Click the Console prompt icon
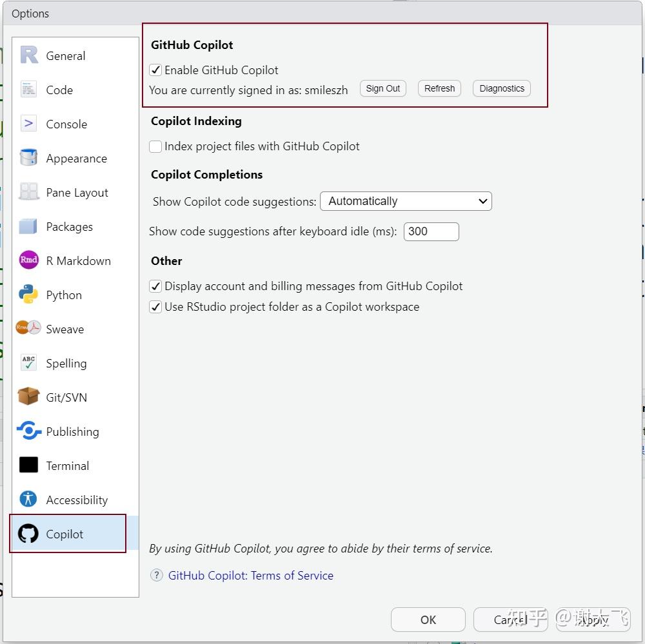Screen dimensions: 645x644 (29, 124)
